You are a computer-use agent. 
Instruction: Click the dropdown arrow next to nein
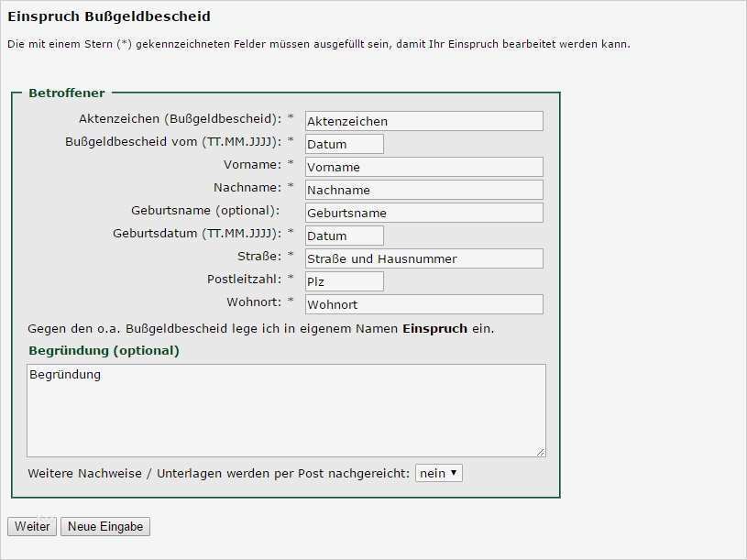pyautogui.click(x=454, y=471)
